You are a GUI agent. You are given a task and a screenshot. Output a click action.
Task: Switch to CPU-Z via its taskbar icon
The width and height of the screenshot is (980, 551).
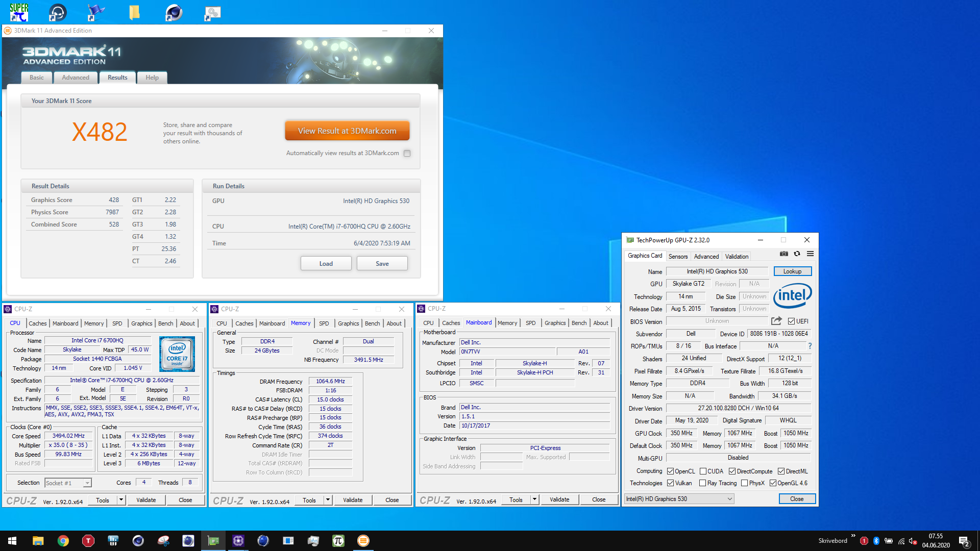point(238,541)
